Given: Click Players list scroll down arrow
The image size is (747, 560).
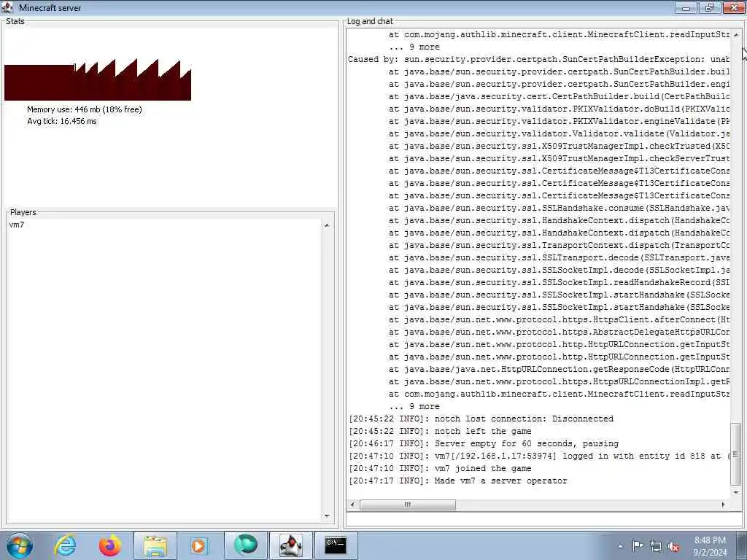Looking at the screenshot, I should pyautogui.click(x=327, y=516).
